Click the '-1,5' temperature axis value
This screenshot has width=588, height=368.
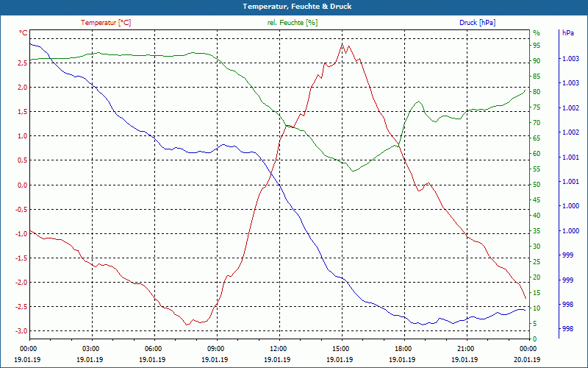(21, 258)
